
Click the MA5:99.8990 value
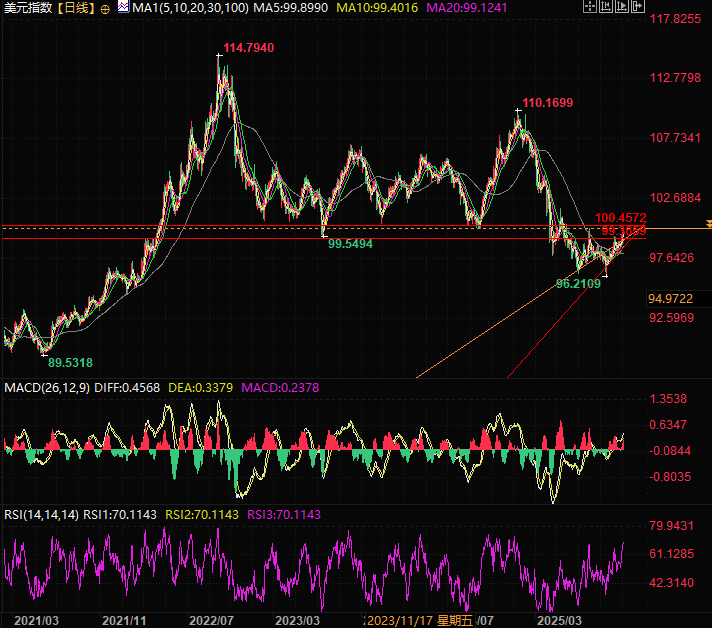pyautogui.click(x=291, y=8)
